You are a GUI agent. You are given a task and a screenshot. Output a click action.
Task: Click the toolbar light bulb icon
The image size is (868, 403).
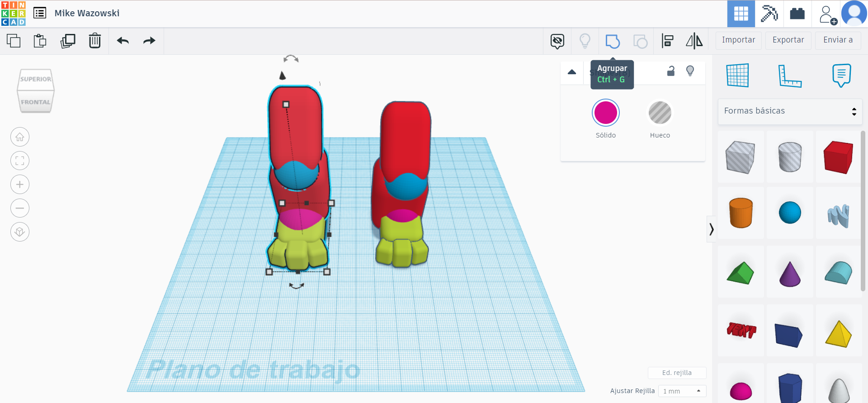pos(585,41)
